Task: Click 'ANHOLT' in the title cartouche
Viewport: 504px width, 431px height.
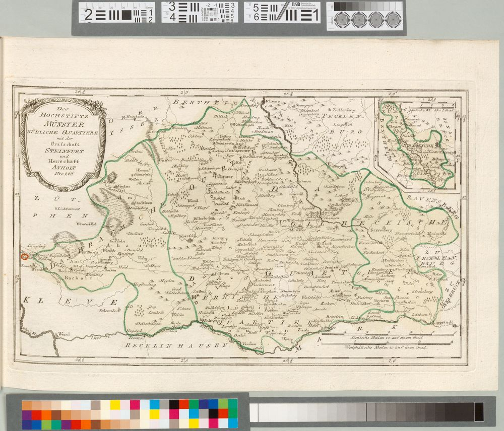Action: click(x=64, y=167)
